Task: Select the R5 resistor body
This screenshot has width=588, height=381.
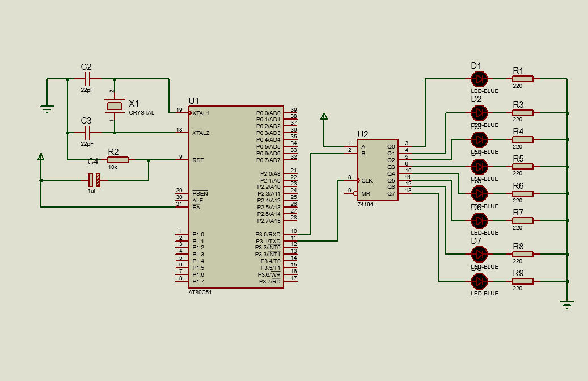Action: pyautogui.click(x=523, y=167)
